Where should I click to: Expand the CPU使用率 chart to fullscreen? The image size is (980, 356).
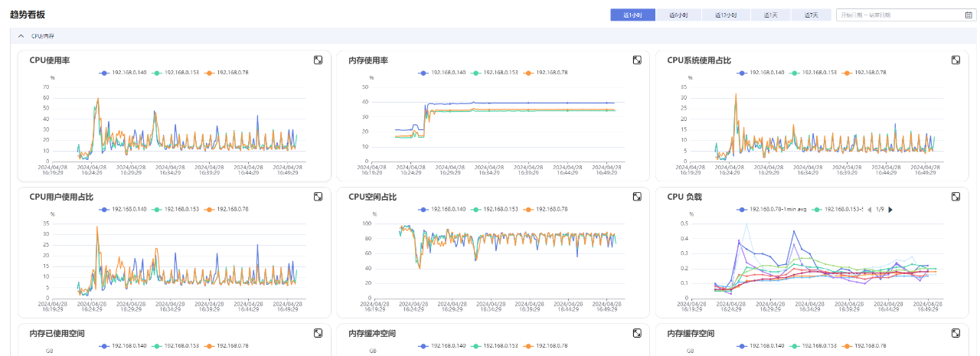(318, 60)
